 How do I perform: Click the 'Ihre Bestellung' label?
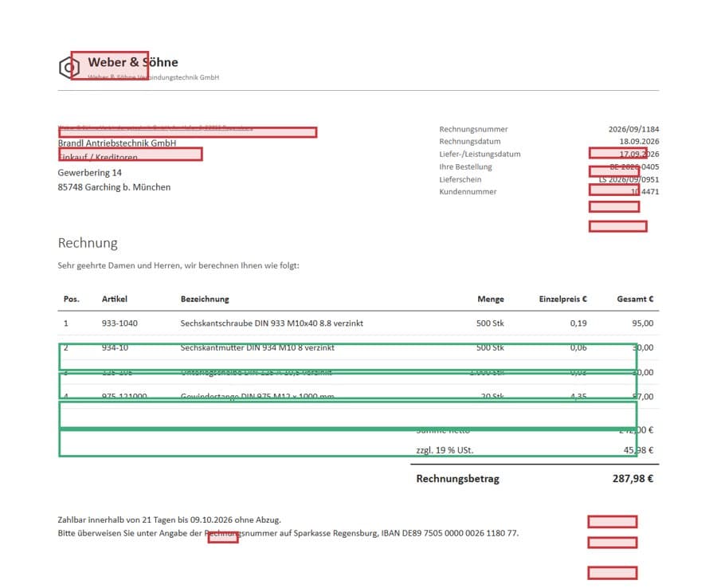(465, 167)
